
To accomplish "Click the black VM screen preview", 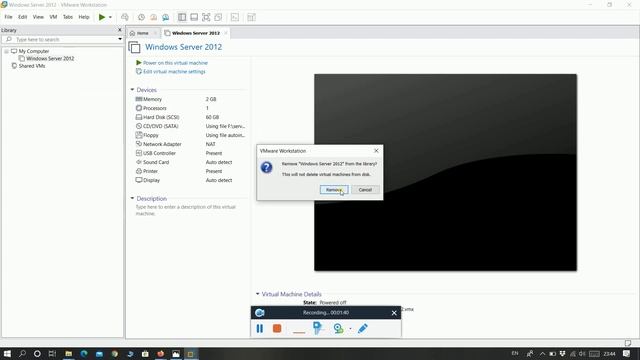I will click(445, 172).
